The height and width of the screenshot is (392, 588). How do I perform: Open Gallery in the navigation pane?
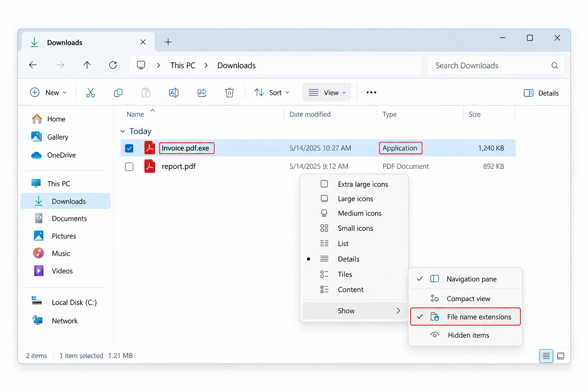pos(58,137)
